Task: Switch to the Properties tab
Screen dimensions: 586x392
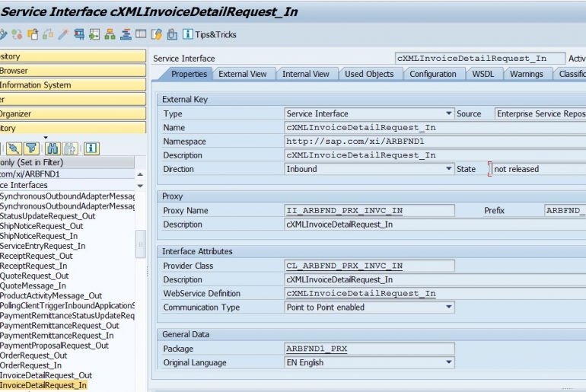Action: click(x=189, y=74)
